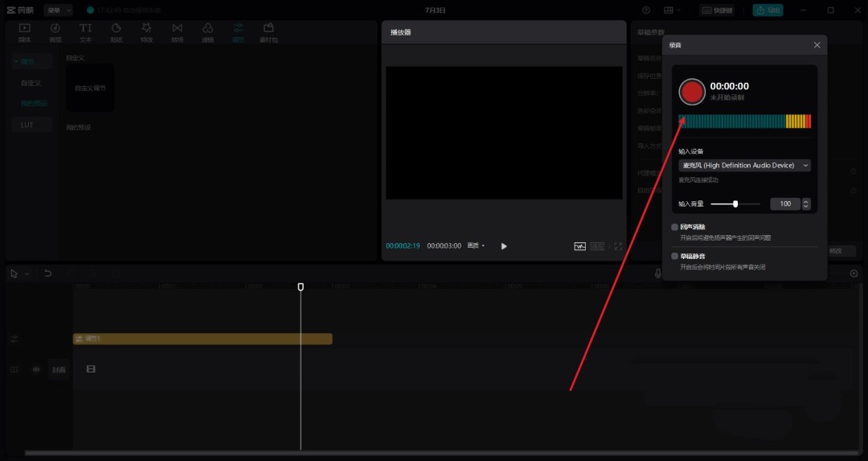Open the Transitions (转场) panel
Image resolution: width=868 pixels, height=461 pixels.
[177, 32]
